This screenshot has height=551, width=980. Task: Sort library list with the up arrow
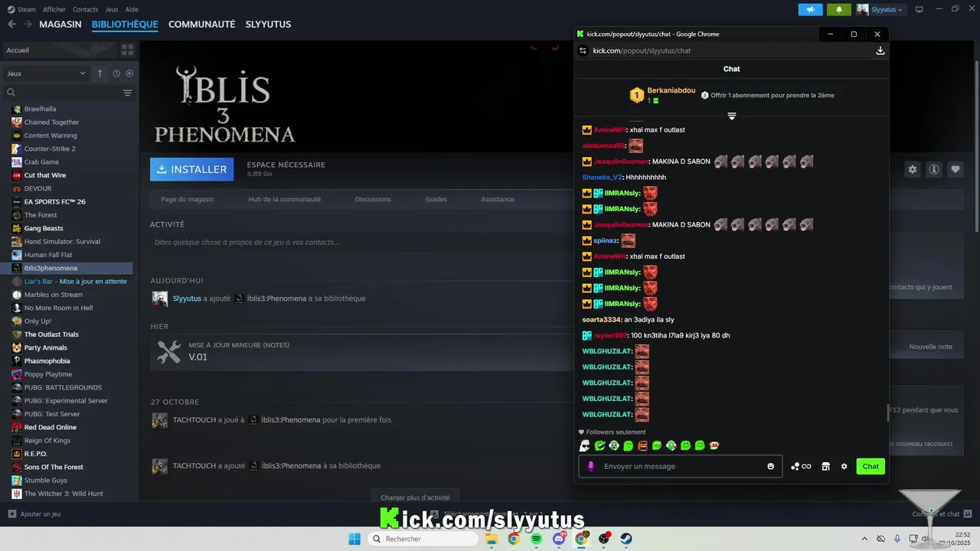[100, 73]
